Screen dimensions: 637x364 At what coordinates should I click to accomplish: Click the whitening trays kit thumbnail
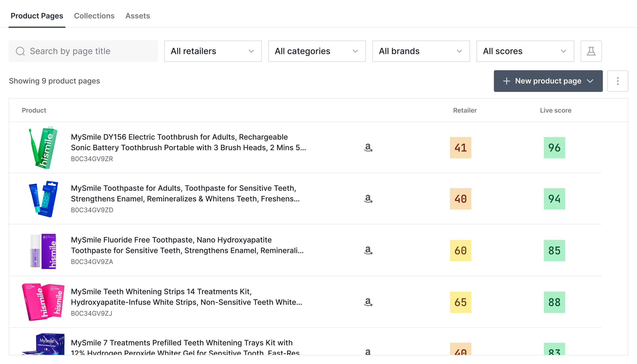click(x=43, y=344)
